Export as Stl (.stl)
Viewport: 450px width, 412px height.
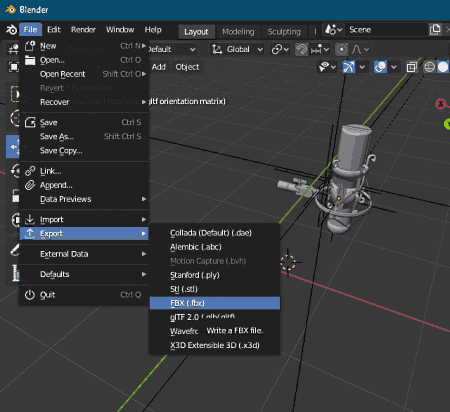215,289
